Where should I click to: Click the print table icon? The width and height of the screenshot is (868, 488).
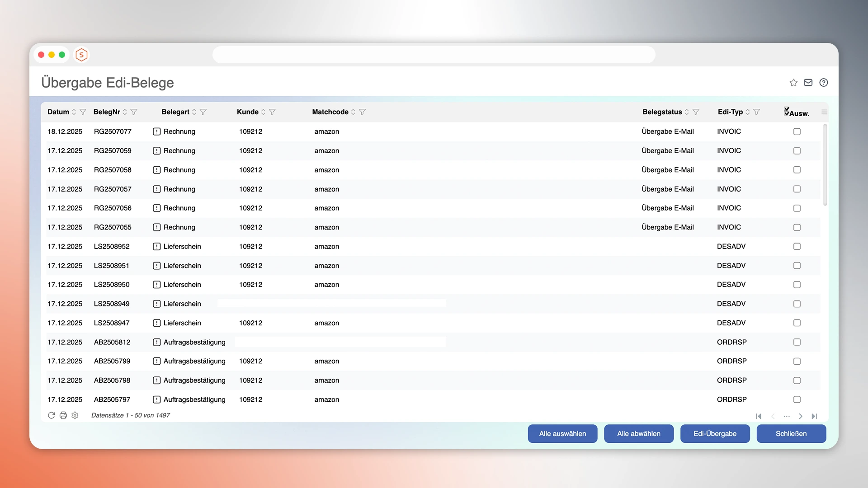[x=63, y=415]
